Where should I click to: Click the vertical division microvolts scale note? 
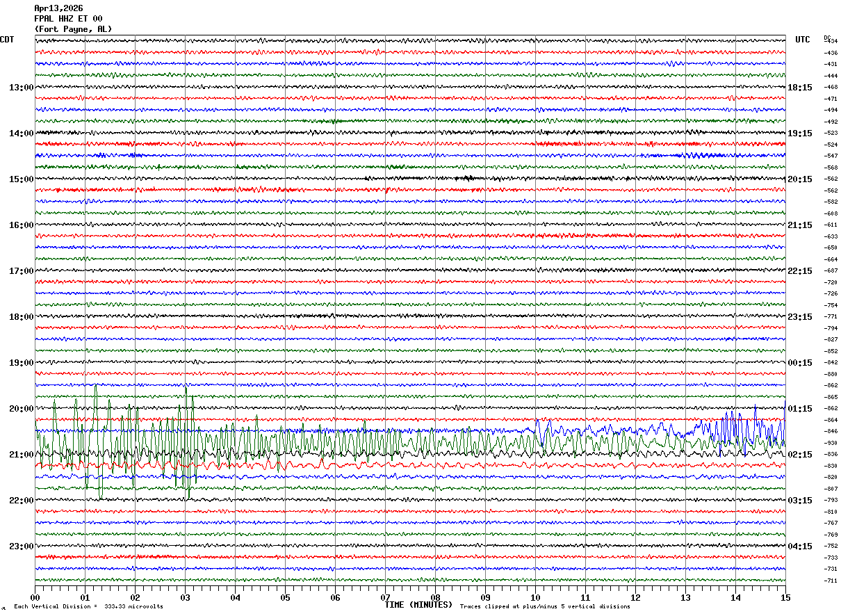[88, 607]
